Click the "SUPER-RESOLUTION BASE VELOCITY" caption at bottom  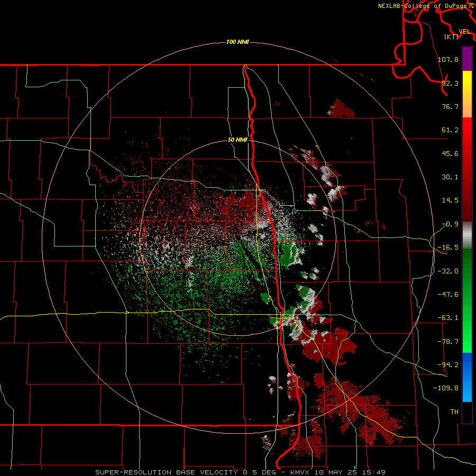[x=167, y=472]
